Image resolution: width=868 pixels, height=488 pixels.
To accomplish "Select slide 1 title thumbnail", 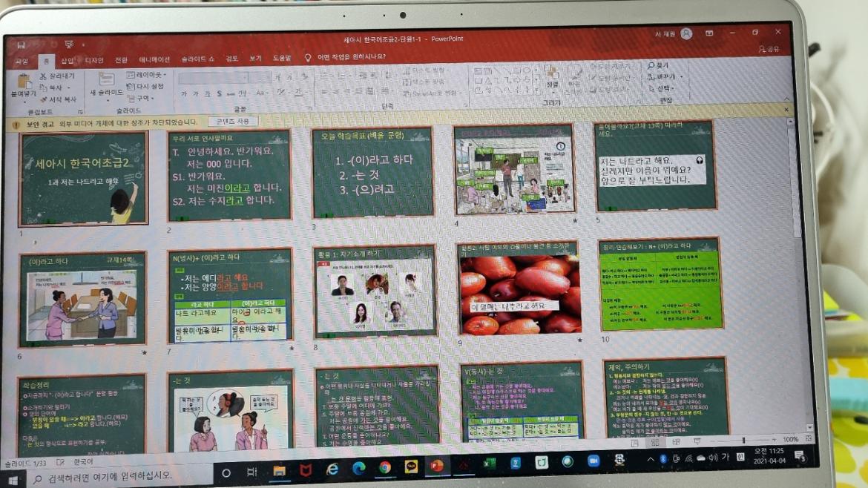I will tap(83, 179).
